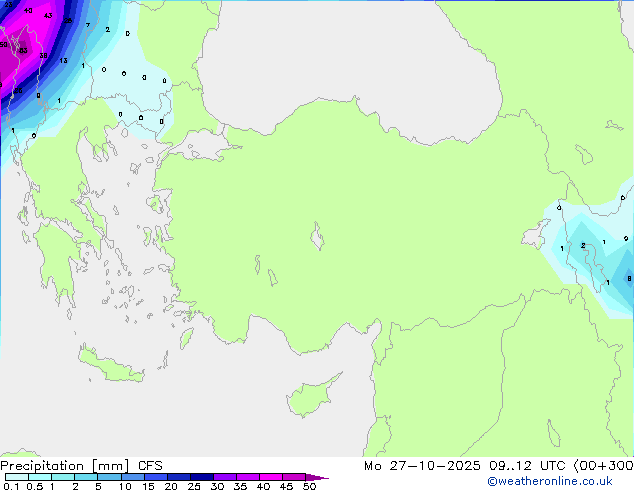
Task: Click the legend tick label '25'
Action: click(x=194, y=486)
